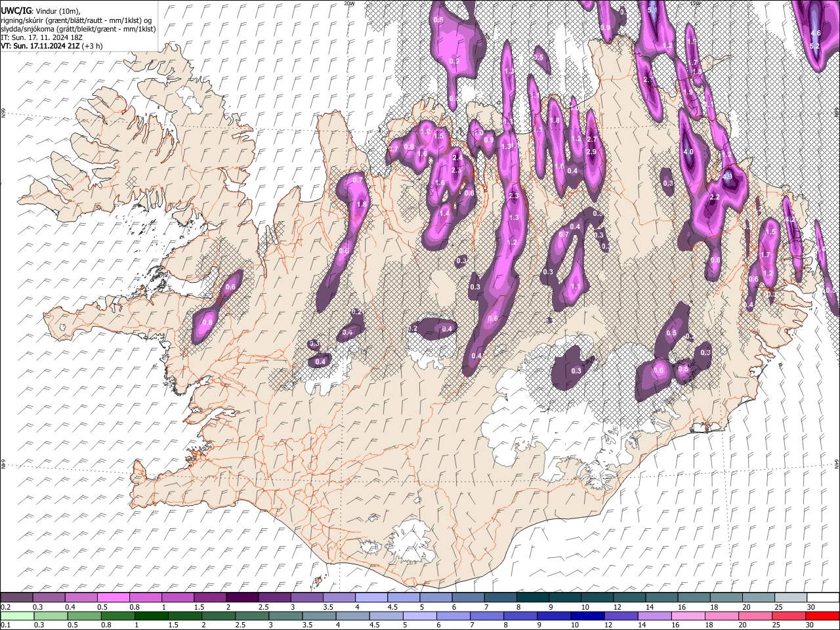This screenshot has height=630, width=840.
Task: Click the 'slydda/snjókoma' legend description line
Action: pyautogui.click(x=78, y=29)
